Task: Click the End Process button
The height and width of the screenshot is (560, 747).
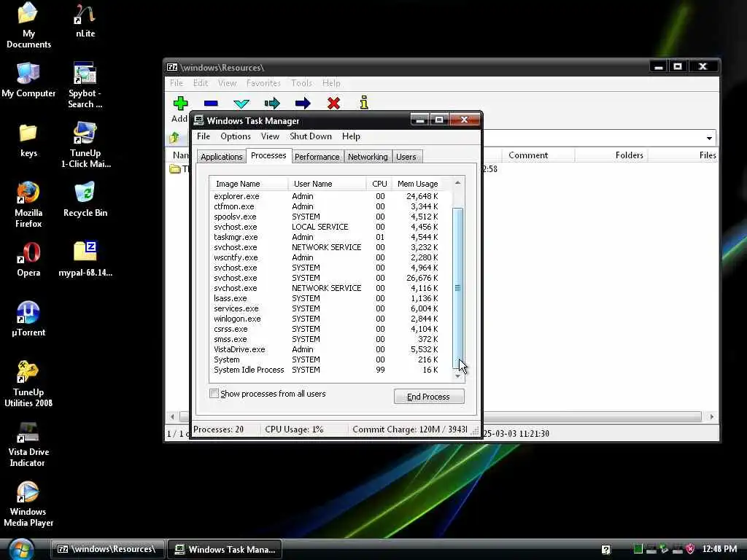Action: coord(429,396)
